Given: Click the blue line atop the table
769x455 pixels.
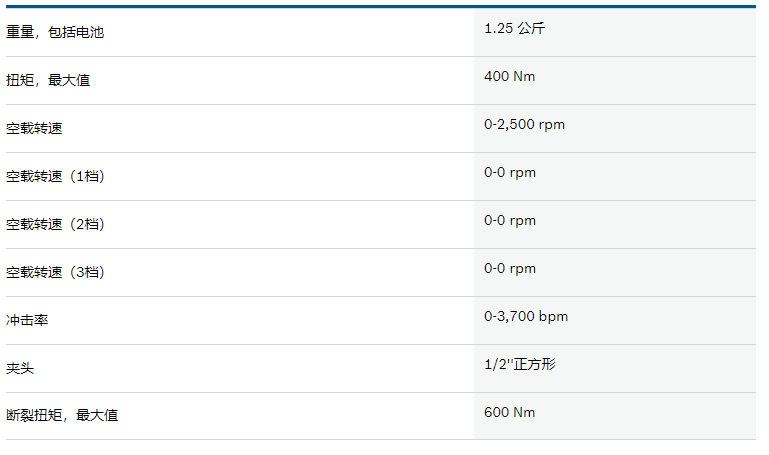Looking at the screenshot, I should [x=381, y=6].
